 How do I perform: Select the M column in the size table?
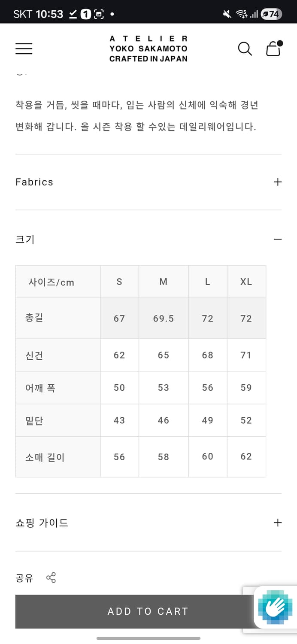[x=164, y=282]
